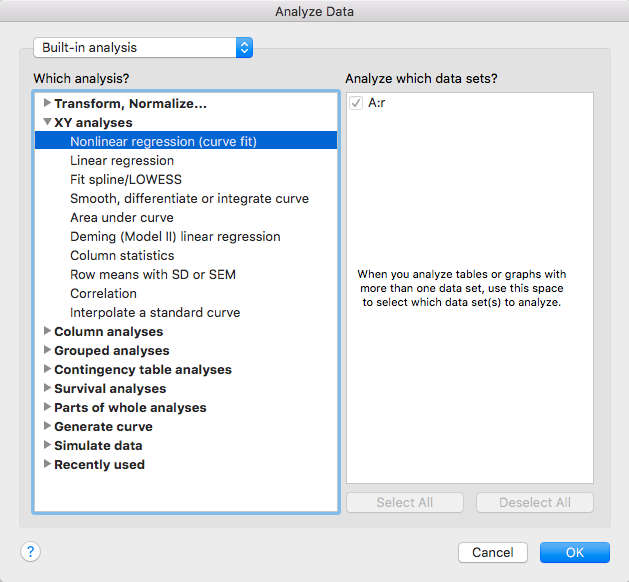Expand the Simulate data category
The image size is (629, 582).
(x=47, y=445)
